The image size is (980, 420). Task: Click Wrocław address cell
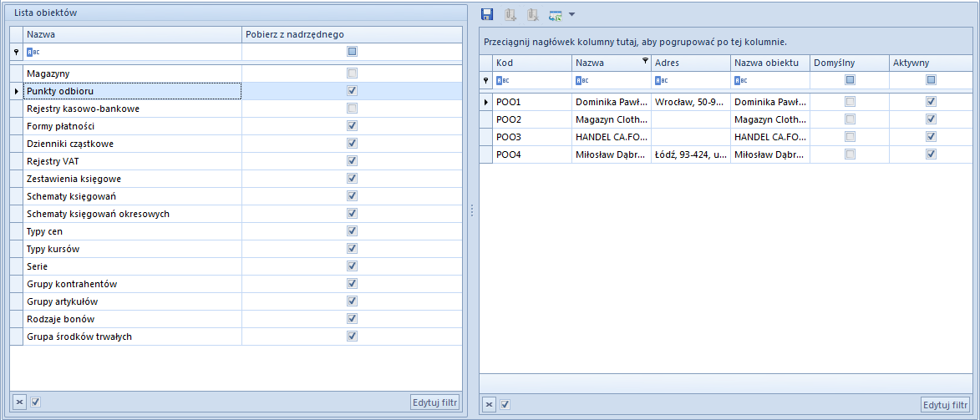tap(691, 101)
